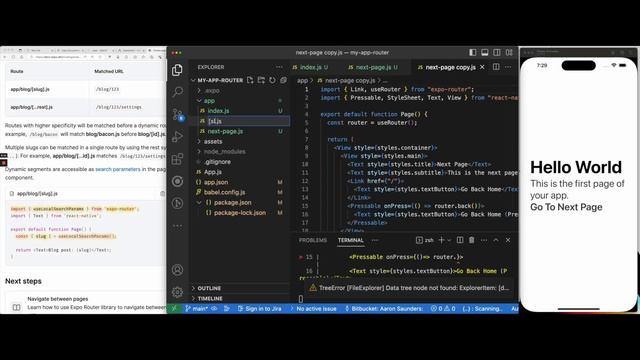Viewport: 640px width, 360px height.
Task: Open errors and warnings count in status bar
Action: pyautogui.click(x=443, y=309)
